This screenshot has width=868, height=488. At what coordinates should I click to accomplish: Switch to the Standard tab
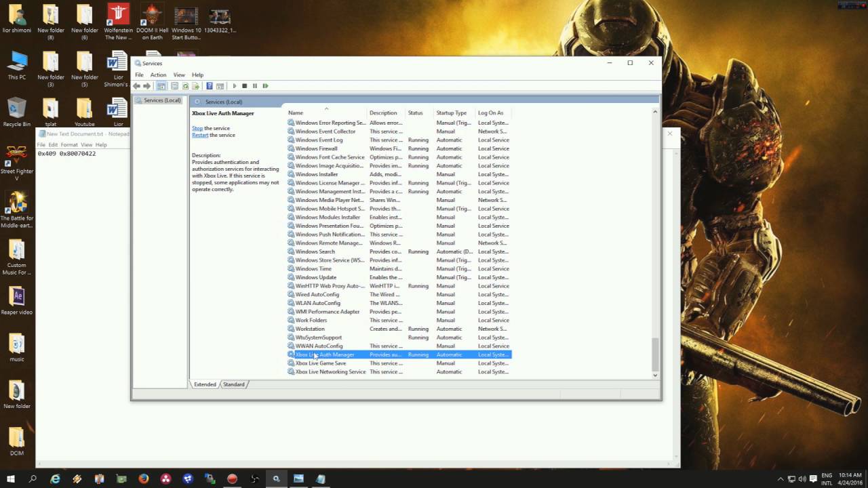tap(233, 384)
